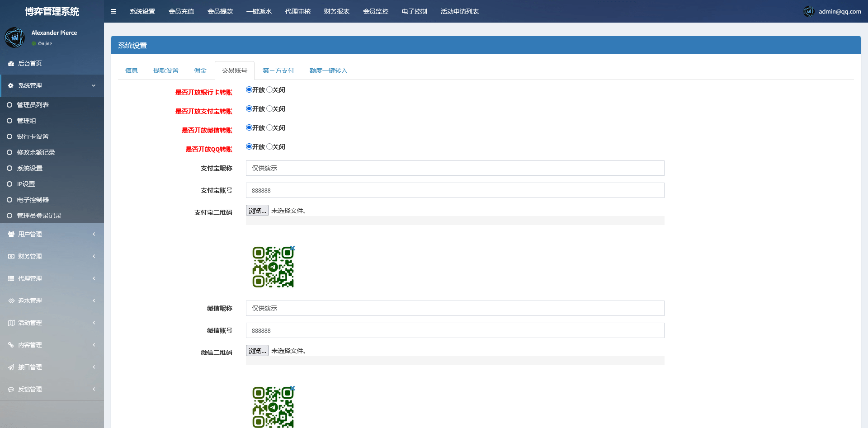Viewport: 868px width, 428px height.
Task: Click the hamburger sidebar toggle icon
Action: (x=113, y=11)
